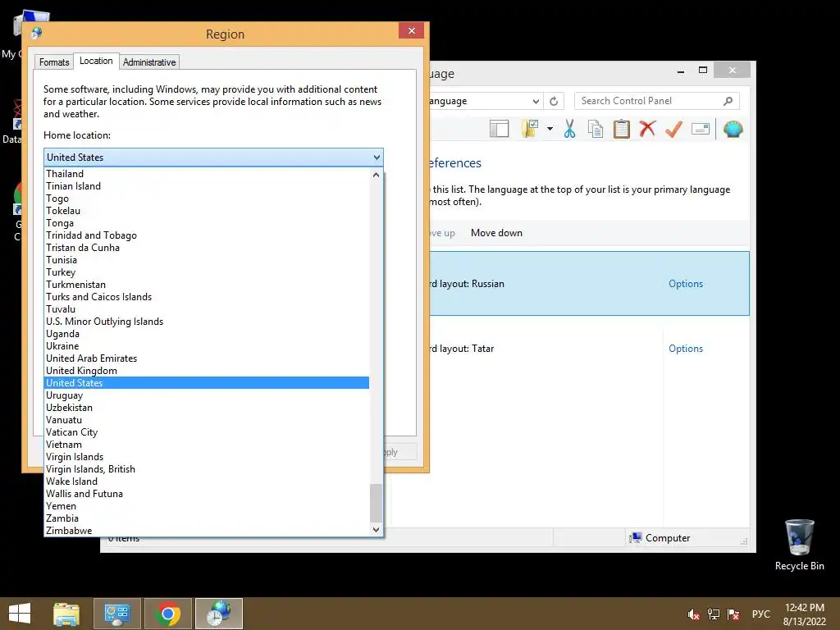Click the dropdown list scroll up arrow
This screenshot has height=630, width=840.
376,175
